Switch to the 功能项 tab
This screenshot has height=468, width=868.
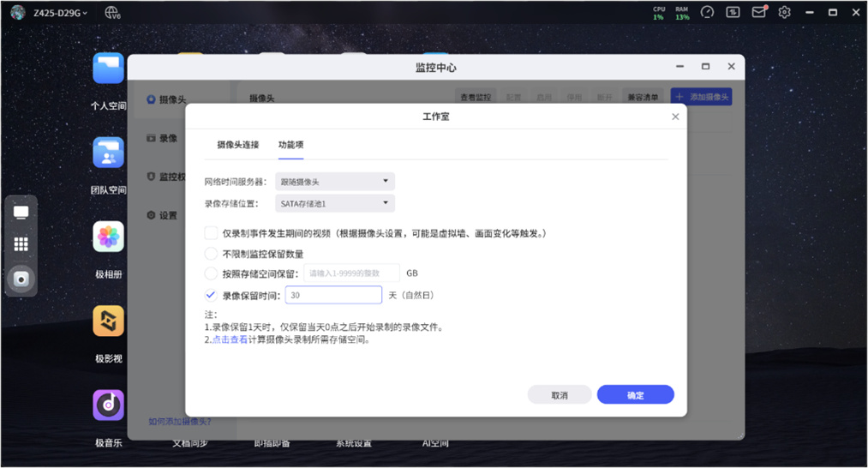[290, 145]
